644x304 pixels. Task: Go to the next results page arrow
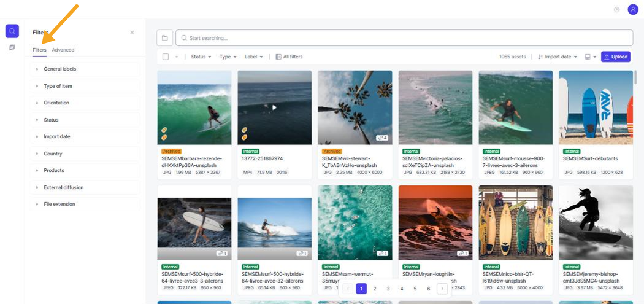point(442,289)
